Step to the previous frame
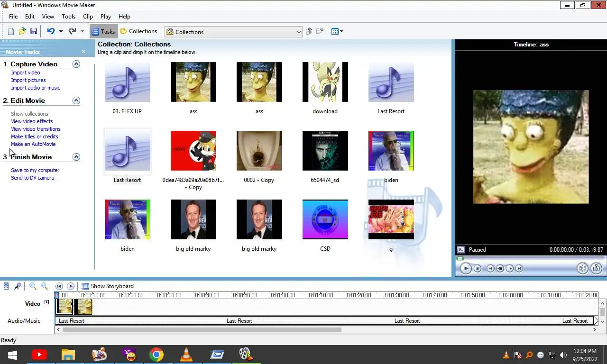Screen dimensions: 607x364 click(500, 268)
